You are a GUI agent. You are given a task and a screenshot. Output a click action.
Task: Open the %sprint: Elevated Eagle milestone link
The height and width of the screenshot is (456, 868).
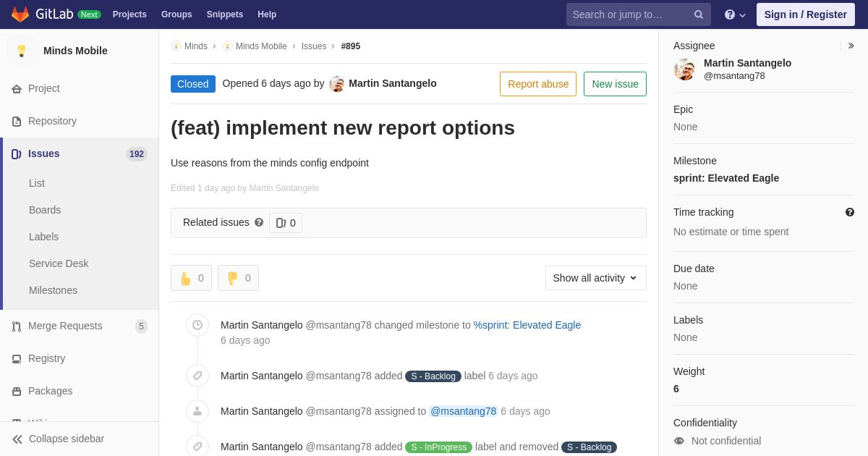[527, 325]
